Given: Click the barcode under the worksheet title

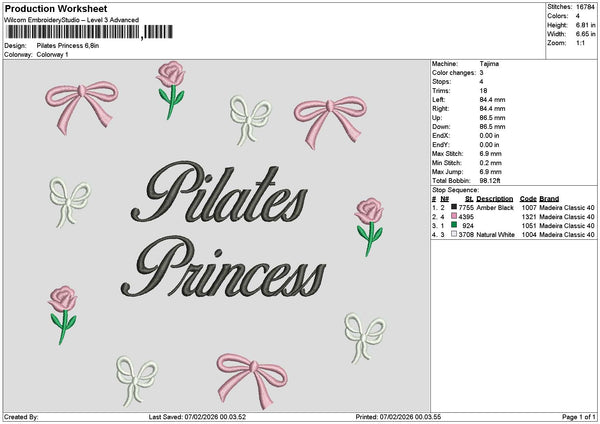Looking at the screenshot, I should [x=75, y=33].
